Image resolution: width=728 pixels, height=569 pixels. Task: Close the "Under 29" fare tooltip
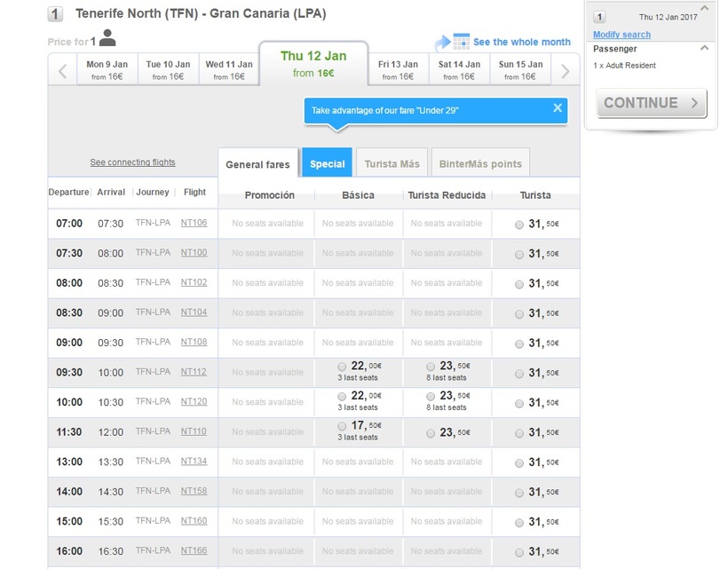tap(558, 108)
